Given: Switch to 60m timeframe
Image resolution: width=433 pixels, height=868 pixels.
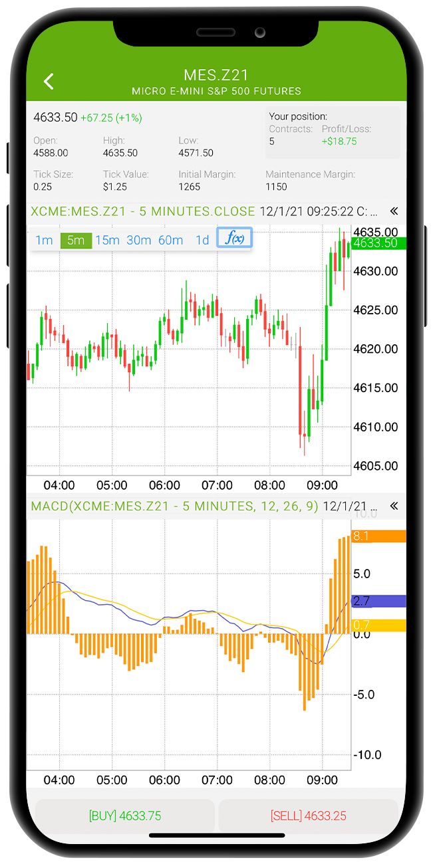Looking at the screenshot, I should click(x=171, y=241).
